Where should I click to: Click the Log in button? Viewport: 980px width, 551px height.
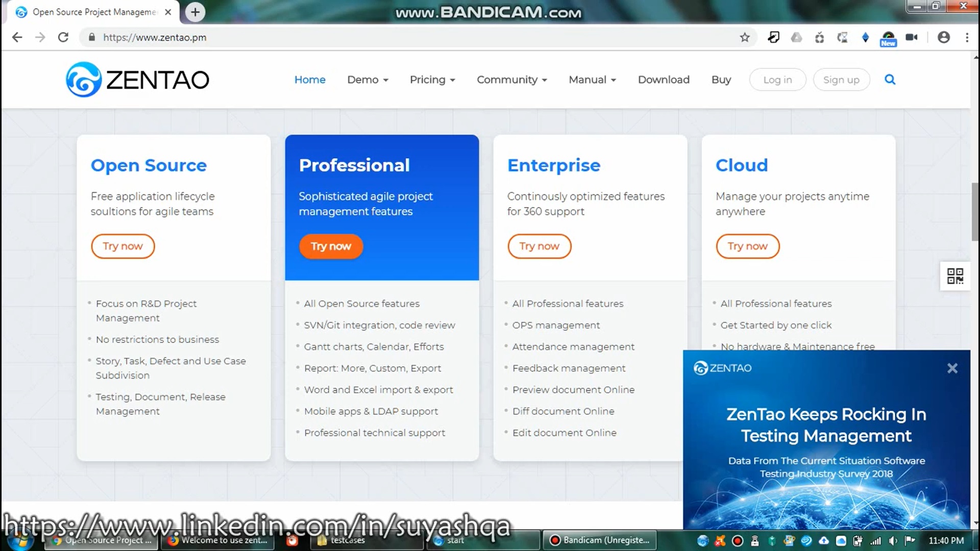pyautogui.click(x=777, y=80)
